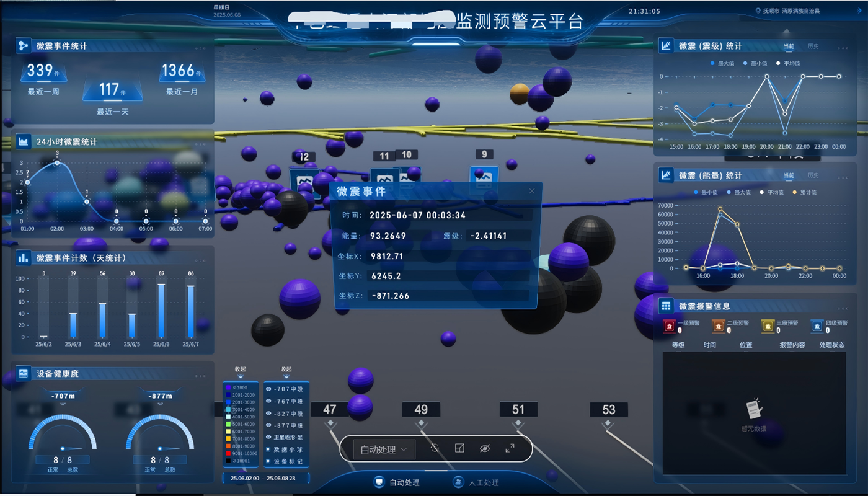The image size is (868, 496).
Task: Open the 微震事件统计 panel's three-dot menu
Action: pos(200,48)
